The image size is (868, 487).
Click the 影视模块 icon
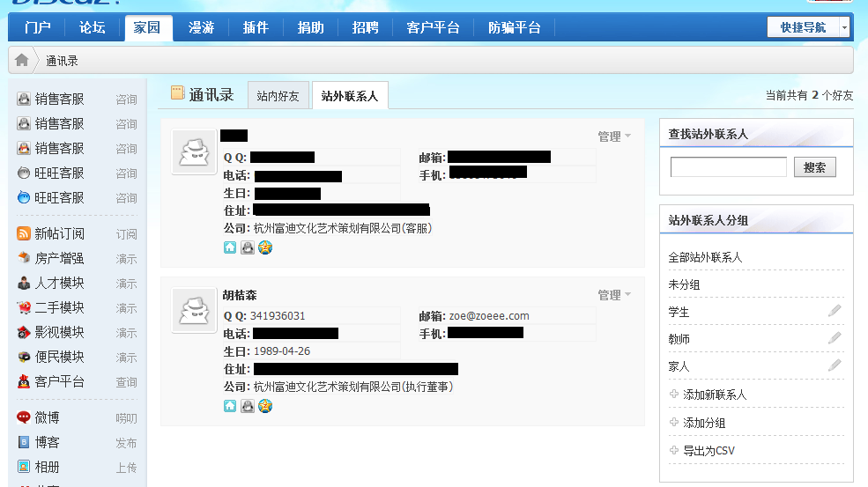click(x=23, y=332)
